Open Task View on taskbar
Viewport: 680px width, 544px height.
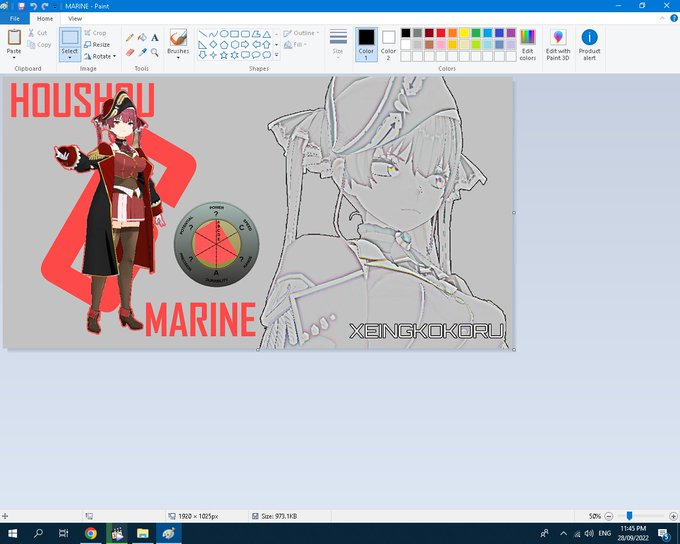pyautogui.click(x=64, y=533)
